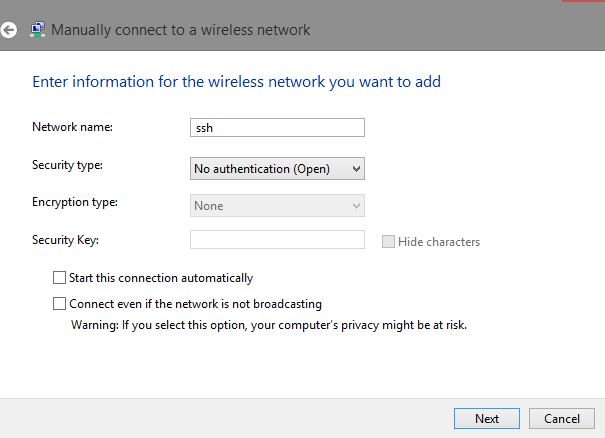Toggle the Hide characters checkbox
The width and height of the screenshot is (605, 438).
[389, 242]
